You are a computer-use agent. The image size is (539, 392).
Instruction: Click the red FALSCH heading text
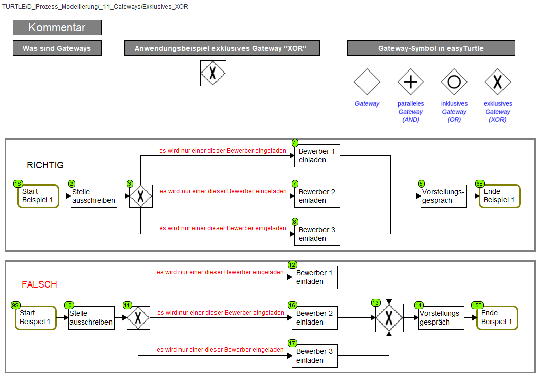tap(40, 284)
